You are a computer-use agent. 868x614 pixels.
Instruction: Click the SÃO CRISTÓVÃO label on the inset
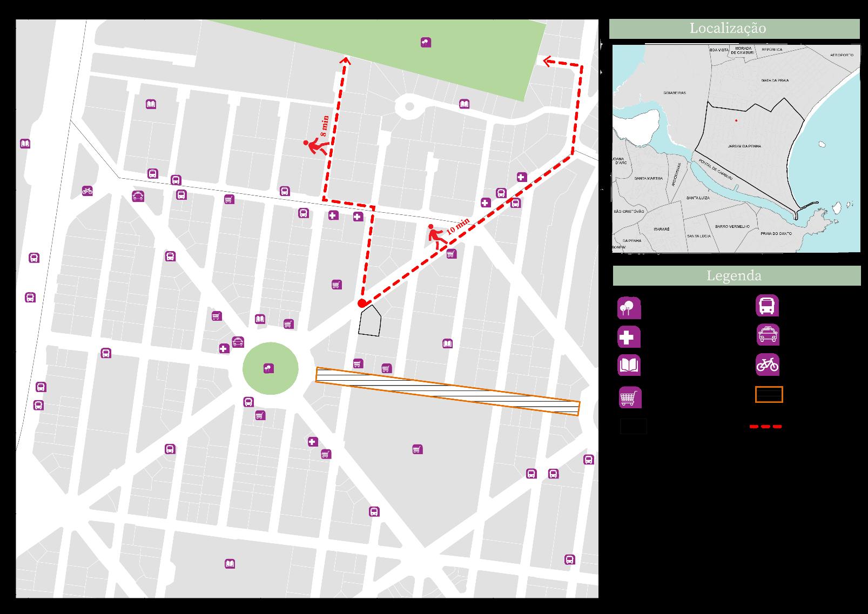click(x=629, y=211)
